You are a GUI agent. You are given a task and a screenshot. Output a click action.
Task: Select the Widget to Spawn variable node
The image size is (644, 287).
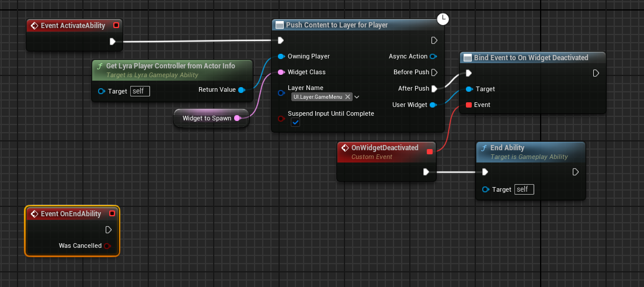[x=207, y=118]
